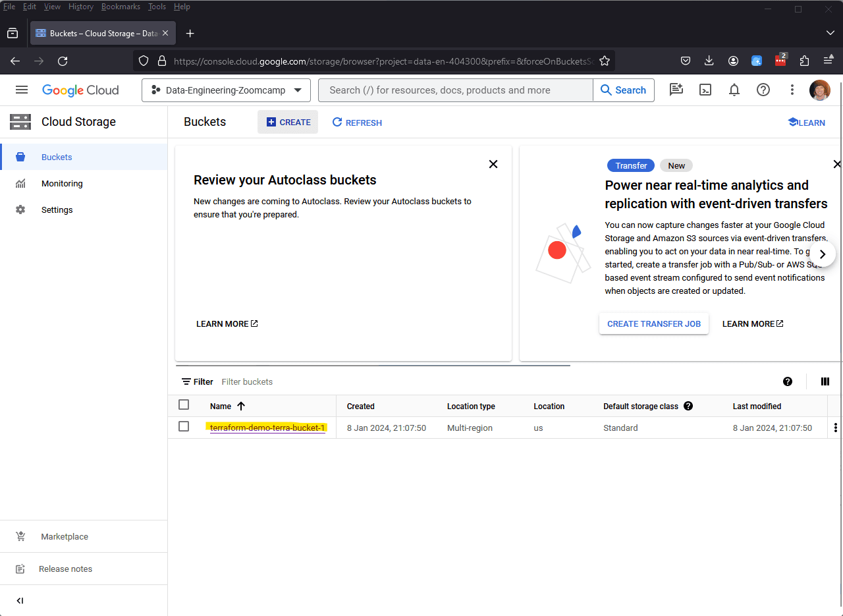Click the help icon next to Default storage class
This screenshot has width=843, height=616.
[x=688, y=406]
